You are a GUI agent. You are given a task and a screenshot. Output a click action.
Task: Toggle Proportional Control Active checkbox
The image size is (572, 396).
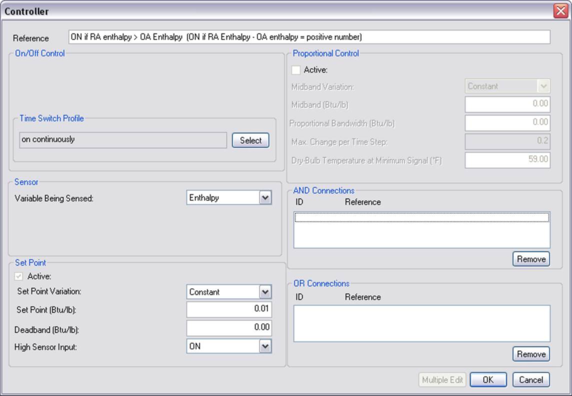coord(296,70)
